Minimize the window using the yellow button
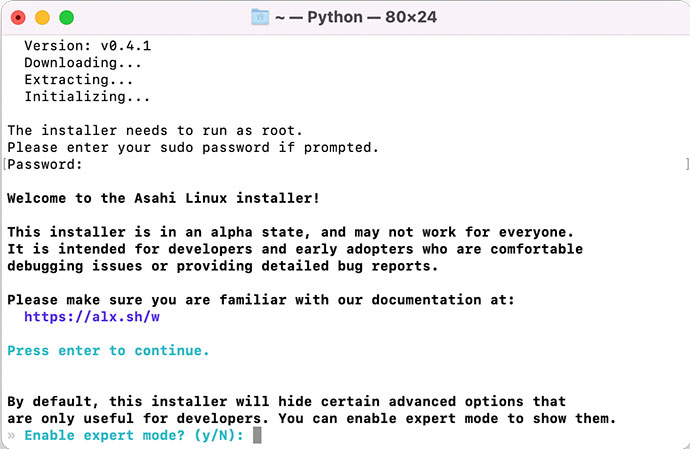 coord(42,18)
